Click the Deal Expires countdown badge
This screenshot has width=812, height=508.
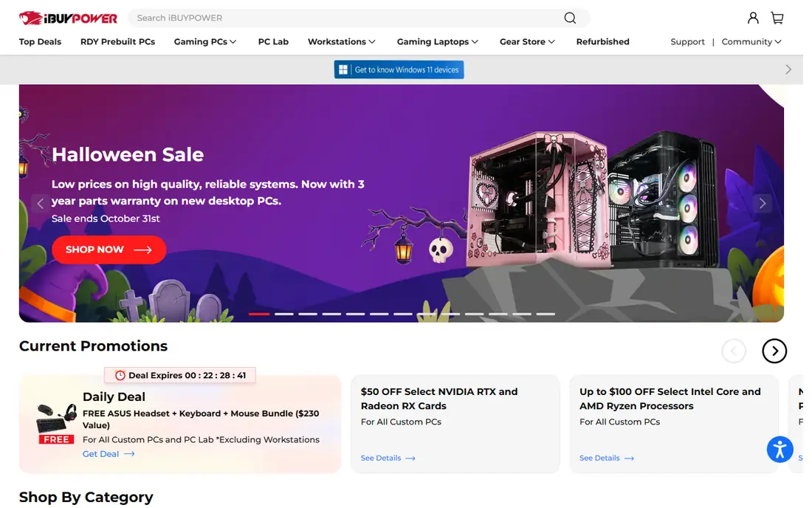tap(179, 375)
